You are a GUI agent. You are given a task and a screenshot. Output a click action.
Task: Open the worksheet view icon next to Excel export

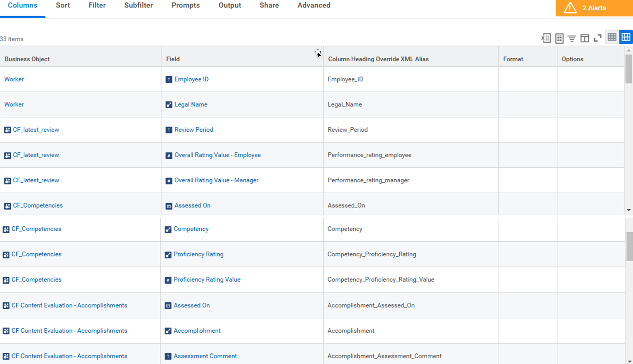click(559, 38)
